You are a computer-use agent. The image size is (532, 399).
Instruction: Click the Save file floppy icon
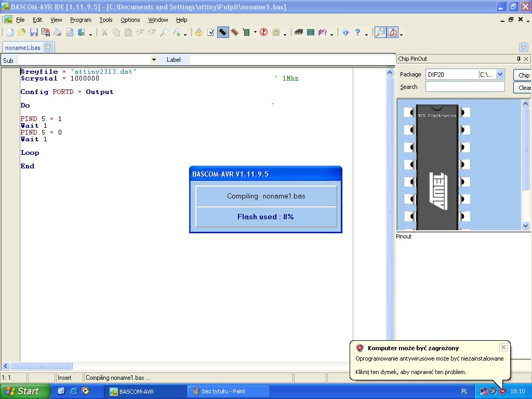(34, 32)
